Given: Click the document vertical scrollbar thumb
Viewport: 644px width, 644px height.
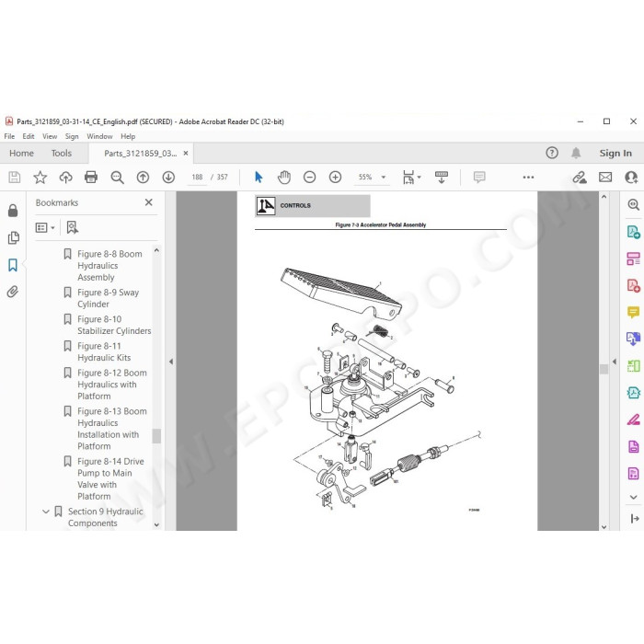Looking at the screenshot, I should (604, 369).
